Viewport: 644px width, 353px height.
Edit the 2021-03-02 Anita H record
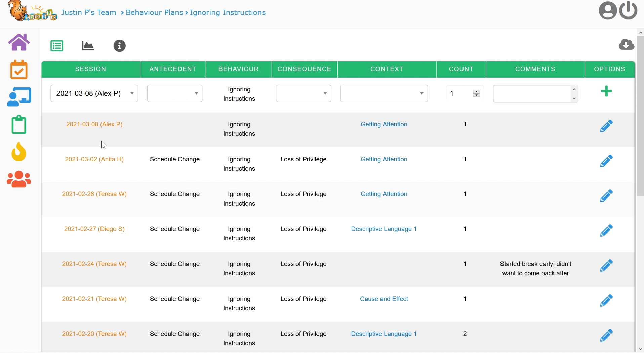[606, 161]
